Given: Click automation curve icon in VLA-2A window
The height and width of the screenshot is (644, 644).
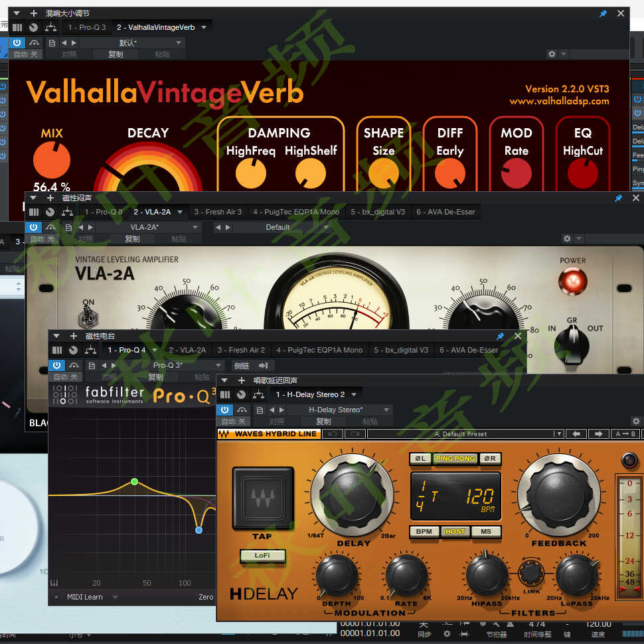Looking at the screenshot, I should click(x=50, y=227).
